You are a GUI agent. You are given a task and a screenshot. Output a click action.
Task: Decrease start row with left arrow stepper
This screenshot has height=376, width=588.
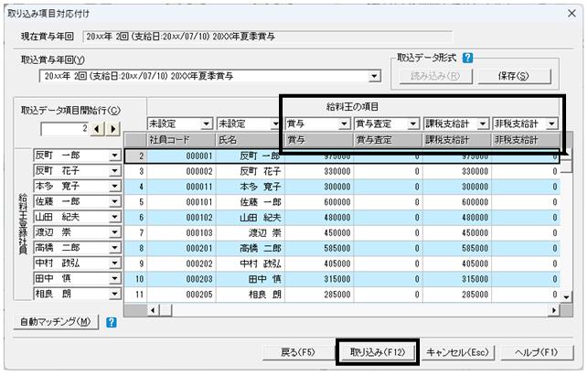[x=97, y=129]
